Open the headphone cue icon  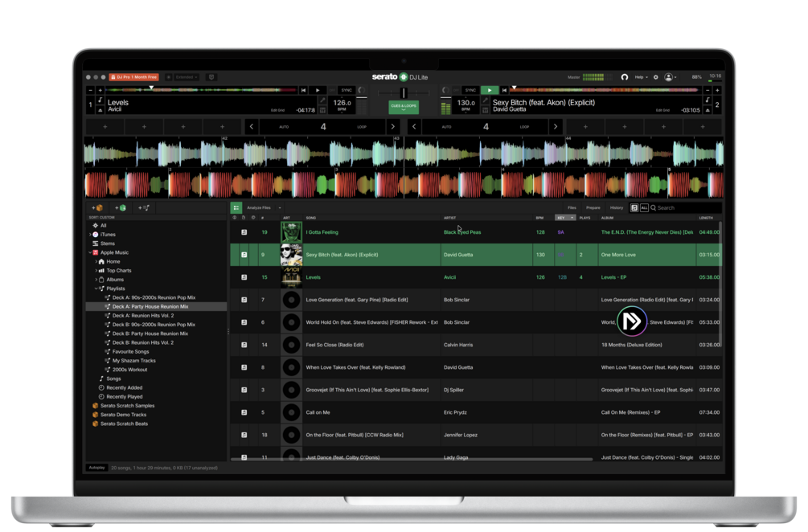624,77
